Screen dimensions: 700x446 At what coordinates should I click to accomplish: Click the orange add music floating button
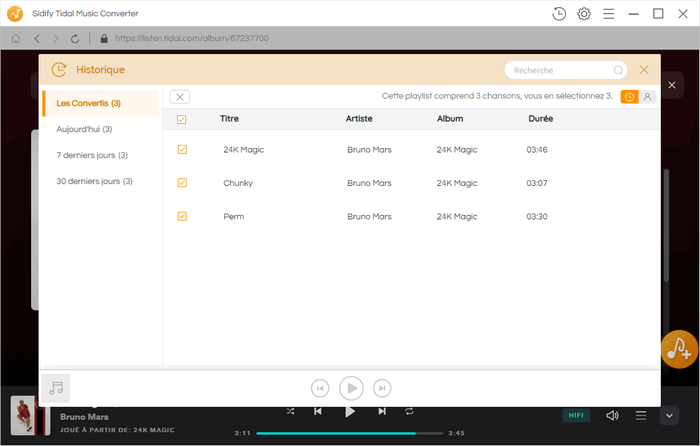pyautogui.click(x=681, y=348)
